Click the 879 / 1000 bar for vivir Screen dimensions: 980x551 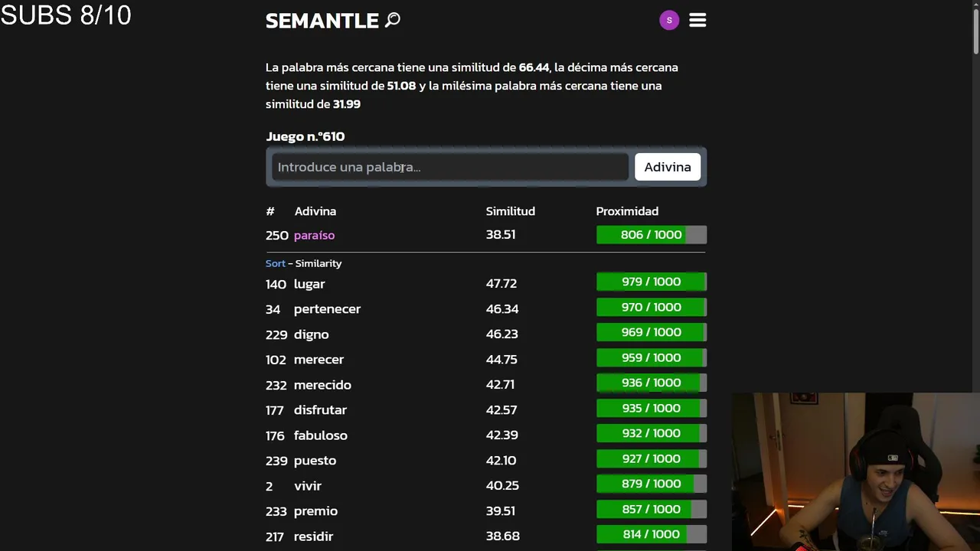click(651, 484)
